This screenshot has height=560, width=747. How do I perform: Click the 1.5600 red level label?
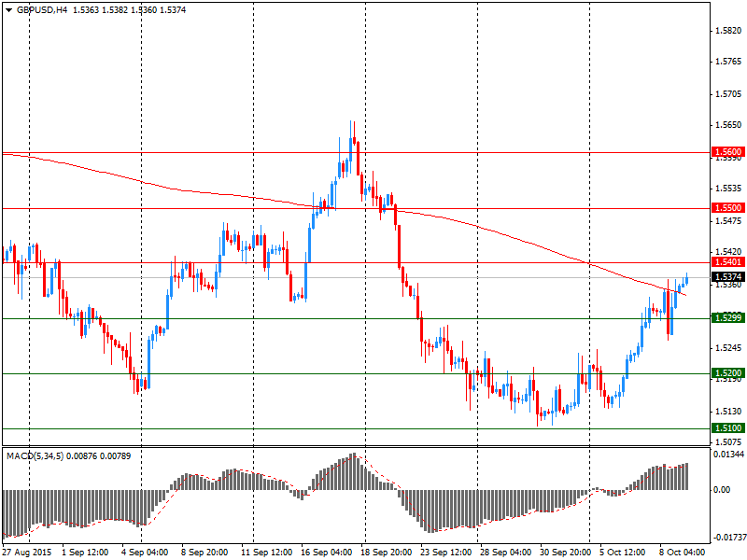[x=728, y=152]
